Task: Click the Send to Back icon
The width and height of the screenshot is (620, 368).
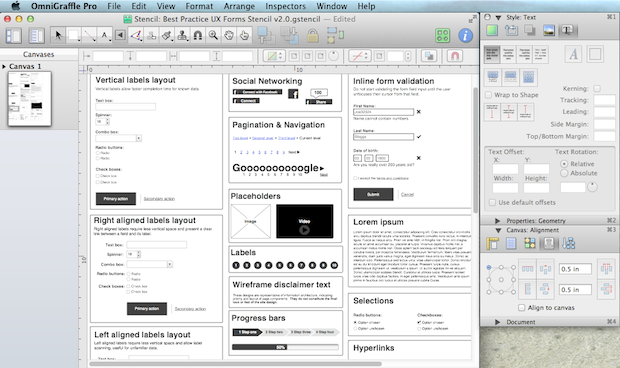Action: pyautogui.click(x=289, y=35)
